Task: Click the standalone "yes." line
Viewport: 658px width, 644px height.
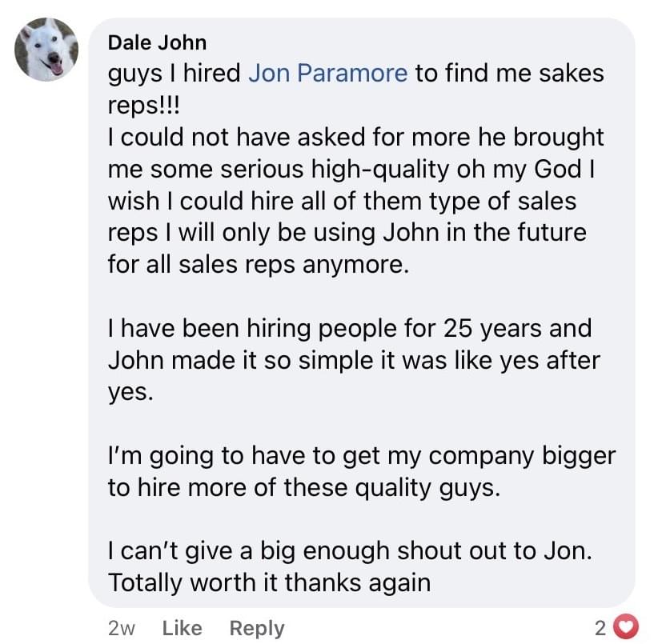Action: [128, 392]
